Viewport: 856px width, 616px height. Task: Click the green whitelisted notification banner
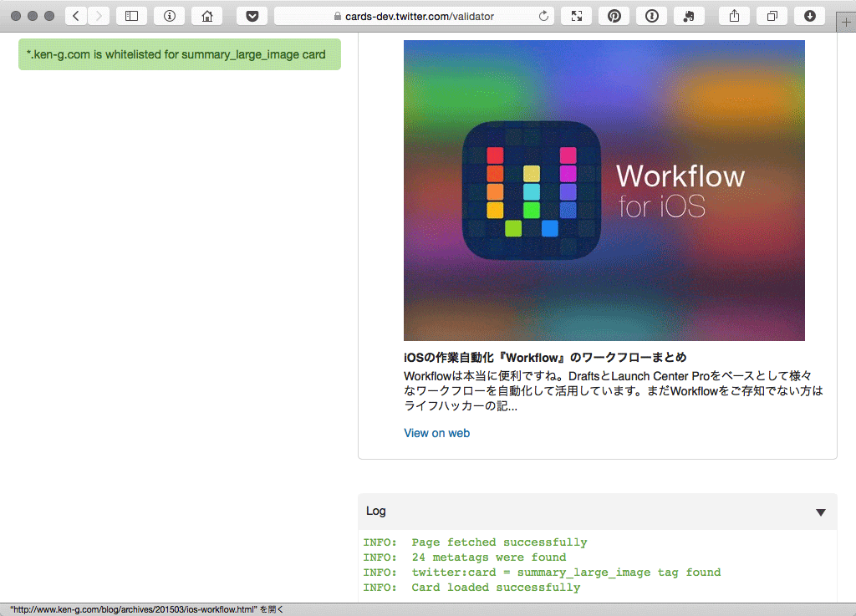(179, 54)
